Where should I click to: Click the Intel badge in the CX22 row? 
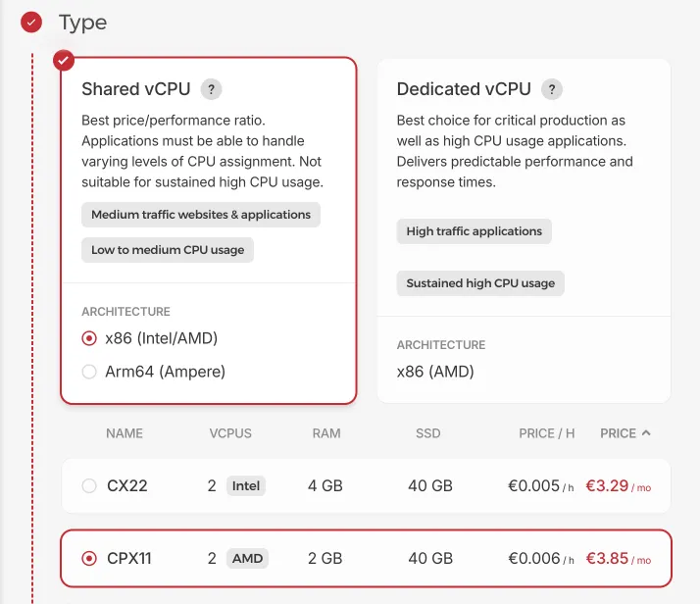[x=246, y=485]
